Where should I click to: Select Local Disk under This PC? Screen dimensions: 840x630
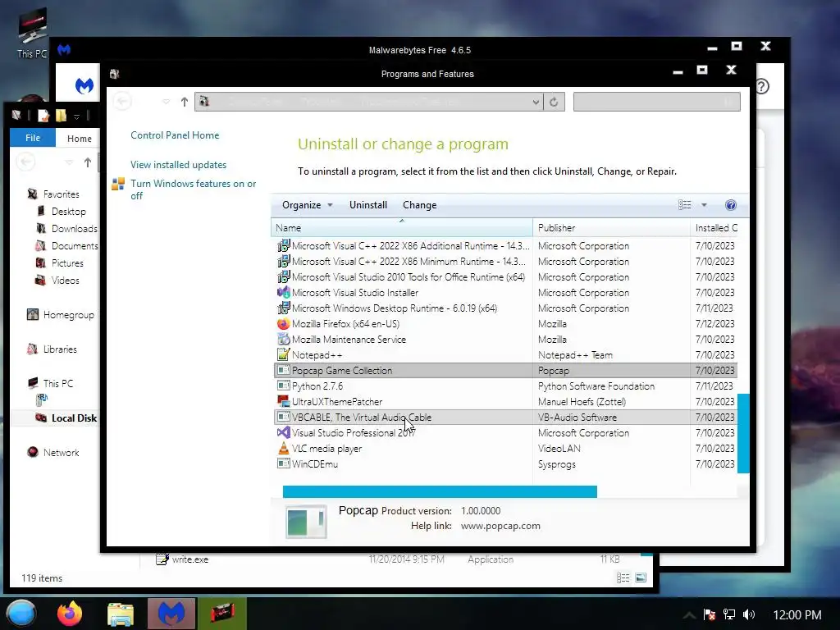pyautogui.click(x=66, y=418)
